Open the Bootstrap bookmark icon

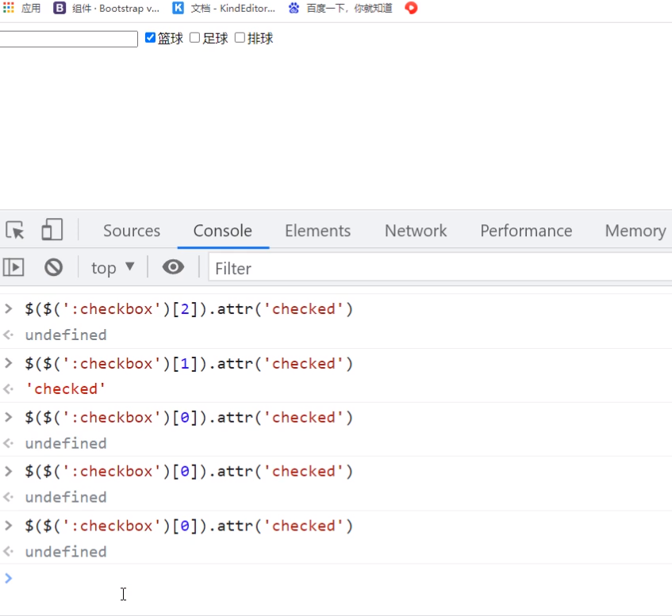[x=60, y=8]
